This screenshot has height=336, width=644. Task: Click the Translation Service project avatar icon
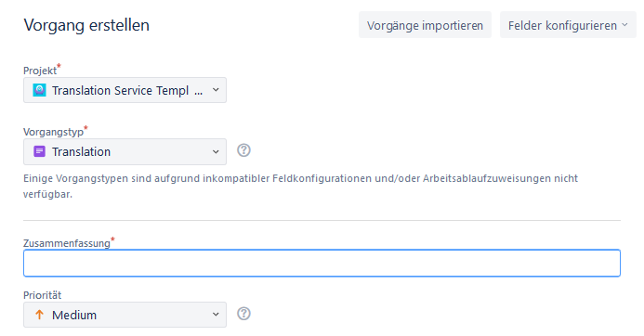(x=39, y=90)
